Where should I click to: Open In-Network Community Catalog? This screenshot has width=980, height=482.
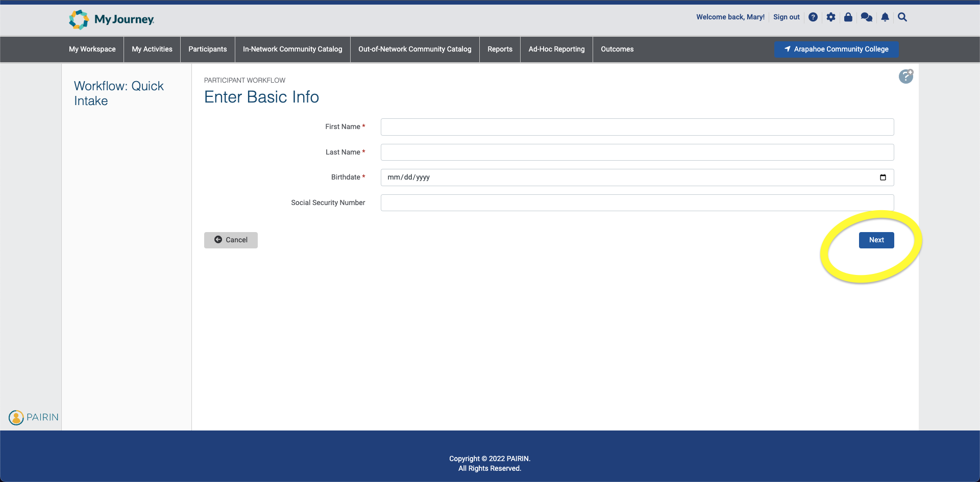(x=292, y=49)
